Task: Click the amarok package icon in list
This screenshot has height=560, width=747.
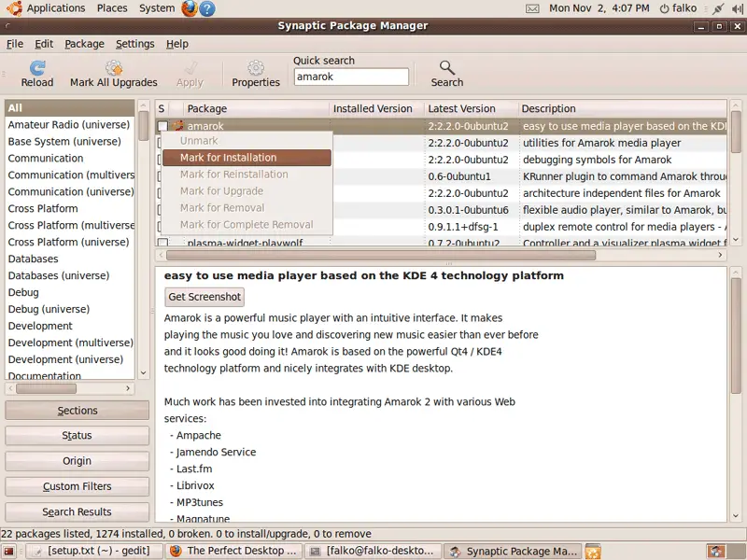Action: click(178, 126)
